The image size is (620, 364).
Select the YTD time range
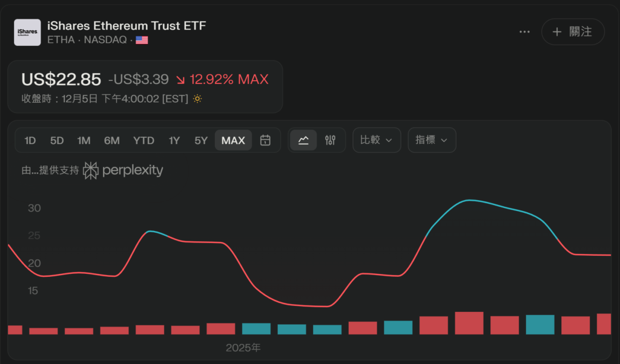coord(143,140)
